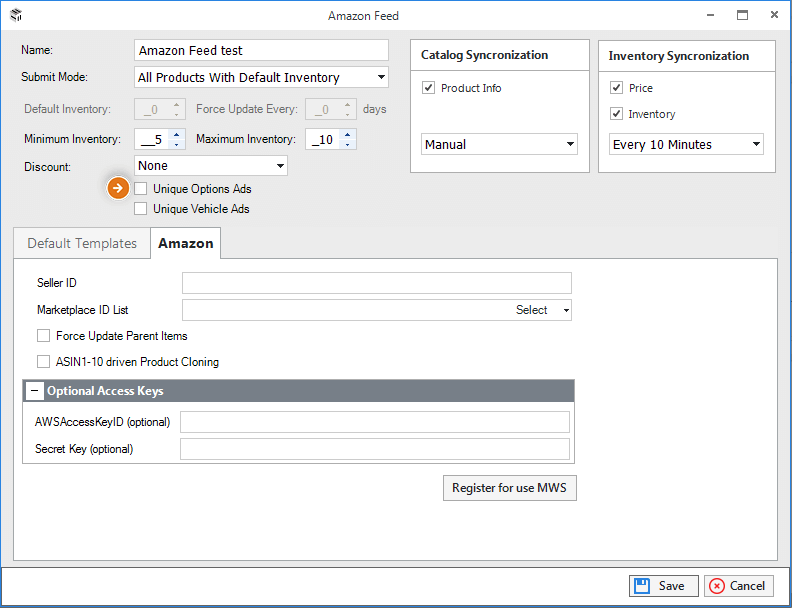Open the Submit Mode dropdown
792x608 pixels.
[x=381, y=77]
